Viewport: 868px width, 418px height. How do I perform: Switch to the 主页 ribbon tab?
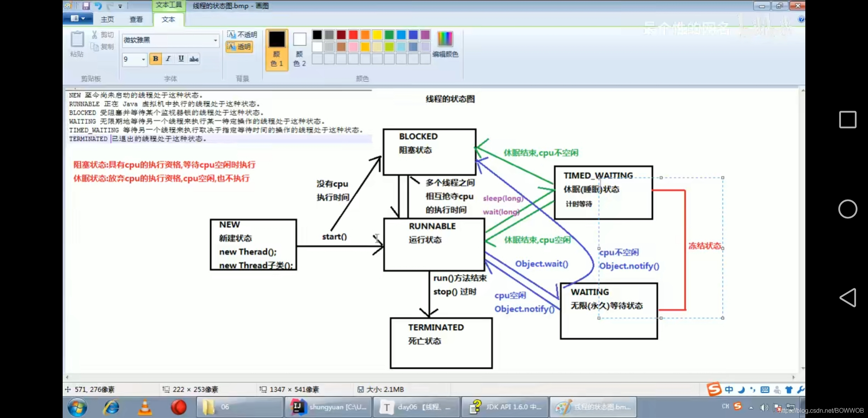point(107,19)
